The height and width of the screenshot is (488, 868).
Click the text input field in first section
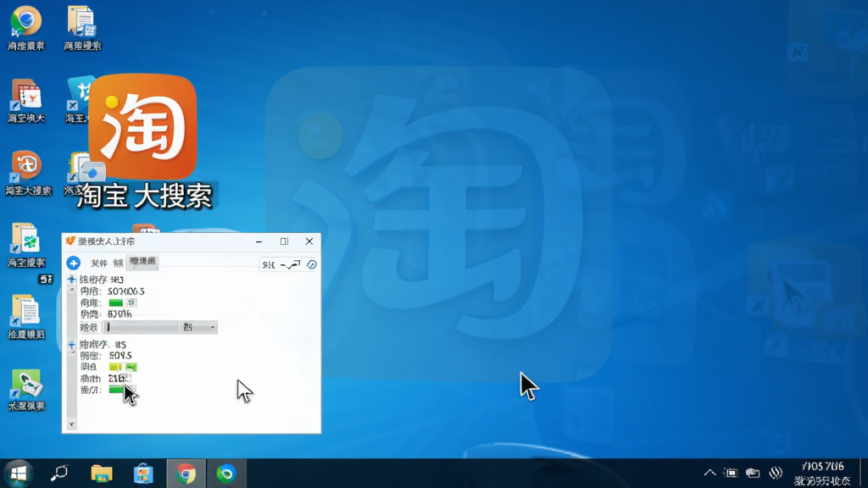pyautogui.click(x=141, y=327)
